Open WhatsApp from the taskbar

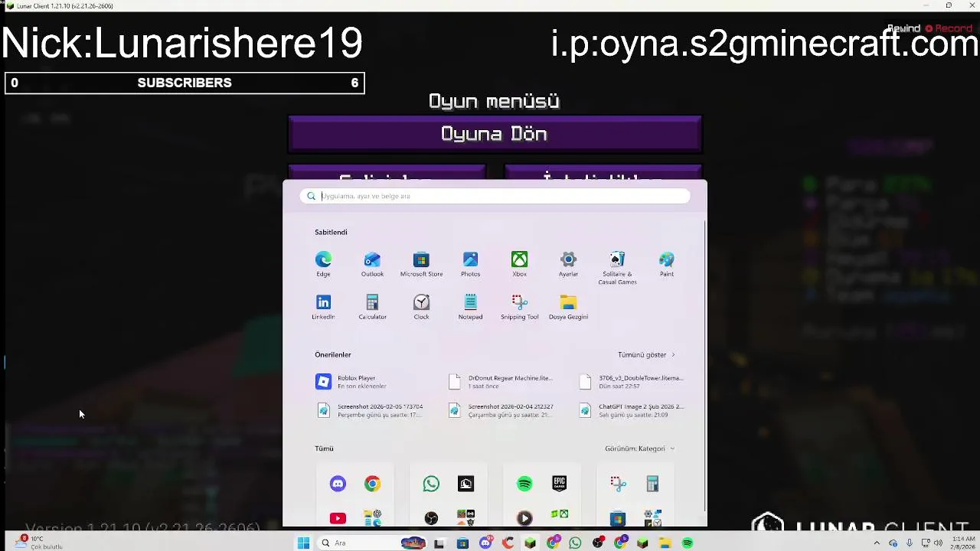pos(575,543)
